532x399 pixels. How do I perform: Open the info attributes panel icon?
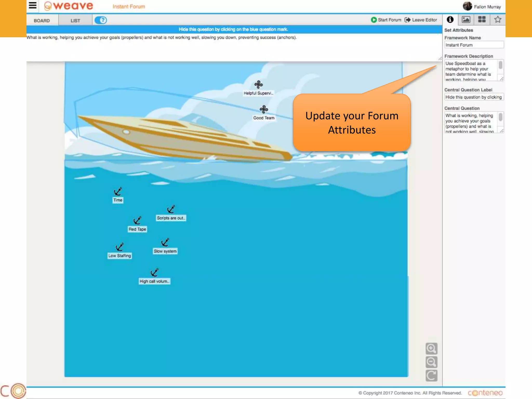pos(450,19)
